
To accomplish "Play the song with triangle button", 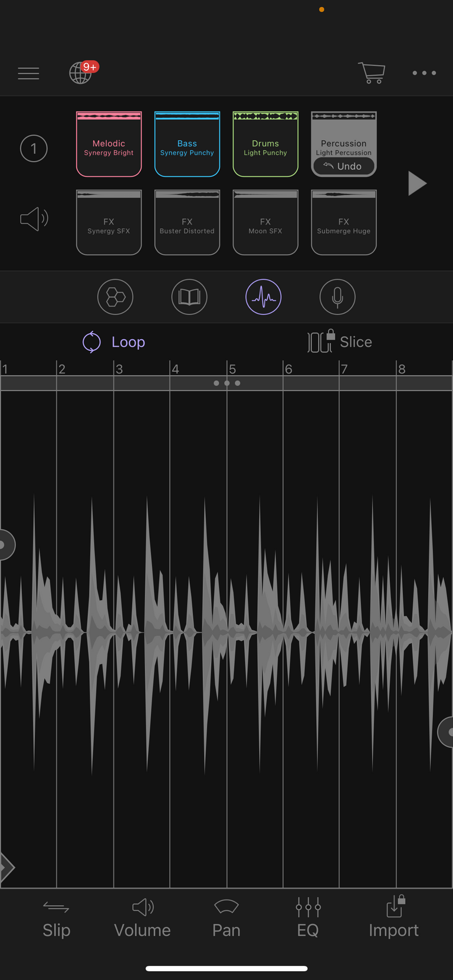I will pos(417,183).
